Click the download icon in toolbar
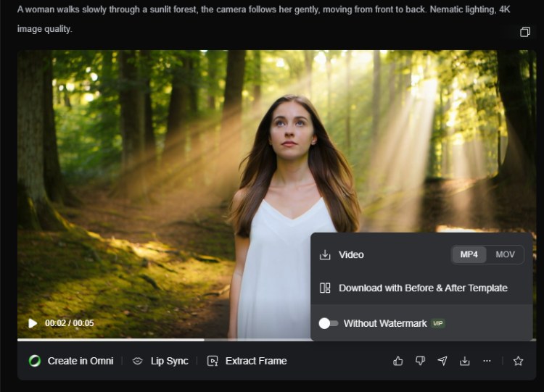Image resolution: width=544 pixels, height=392 pixels. [x=465, y=361]
